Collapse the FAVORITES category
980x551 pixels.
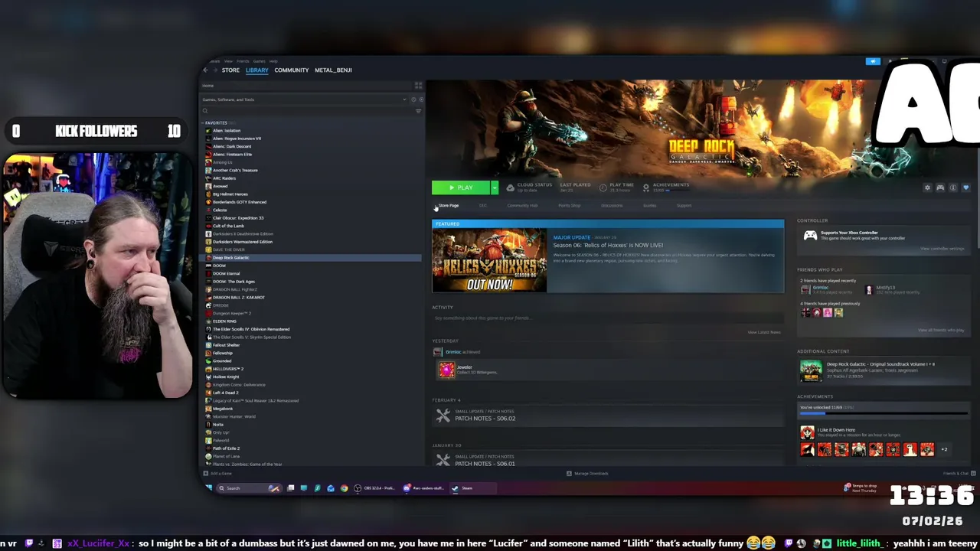215,122
